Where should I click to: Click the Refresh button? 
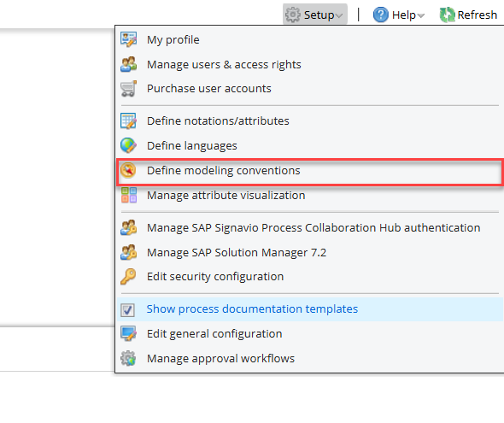click(468, 15)
